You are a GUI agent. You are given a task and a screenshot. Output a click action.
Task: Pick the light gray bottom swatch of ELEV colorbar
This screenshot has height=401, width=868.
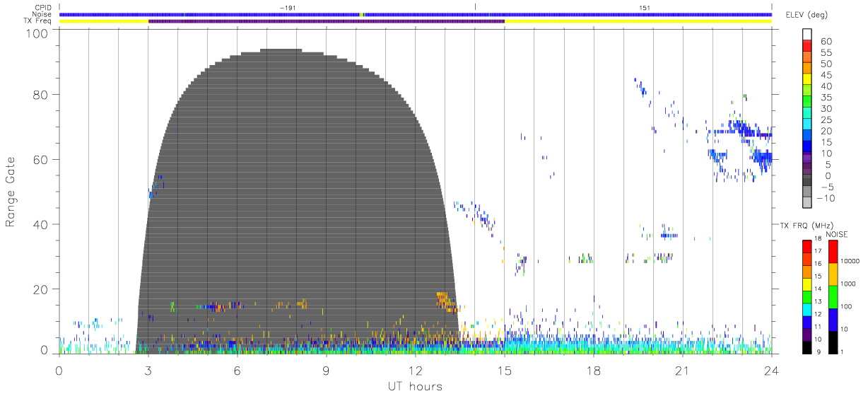pos(807,202)
